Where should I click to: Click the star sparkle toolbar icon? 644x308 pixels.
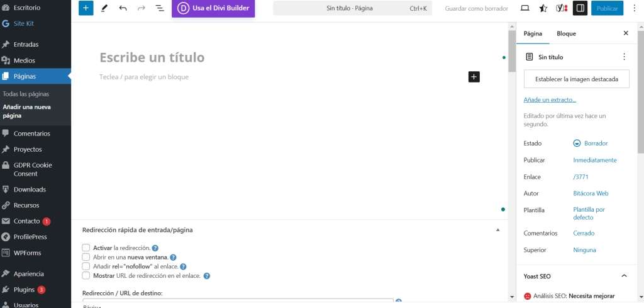(543, 8)
